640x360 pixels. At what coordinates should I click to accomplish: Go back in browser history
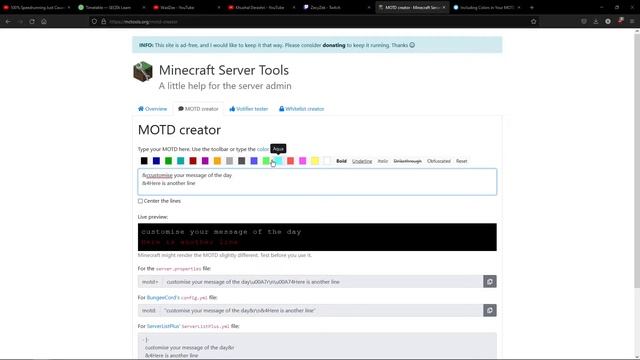point(8,21)
